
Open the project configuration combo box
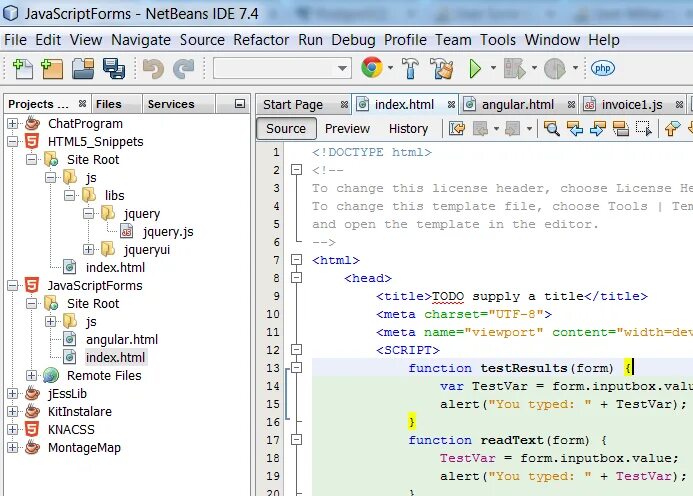(282, 69)
